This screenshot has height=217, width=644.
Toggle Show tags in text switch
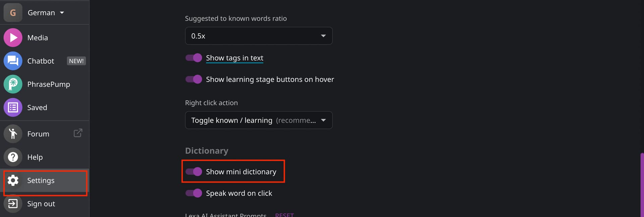coord(194,58)
